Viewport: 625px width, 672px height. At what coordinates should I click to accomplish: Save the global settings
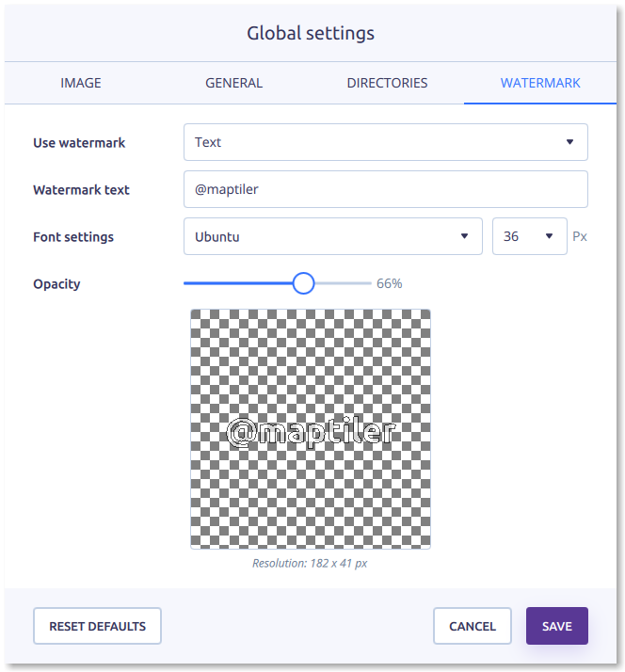pos(556,626)
